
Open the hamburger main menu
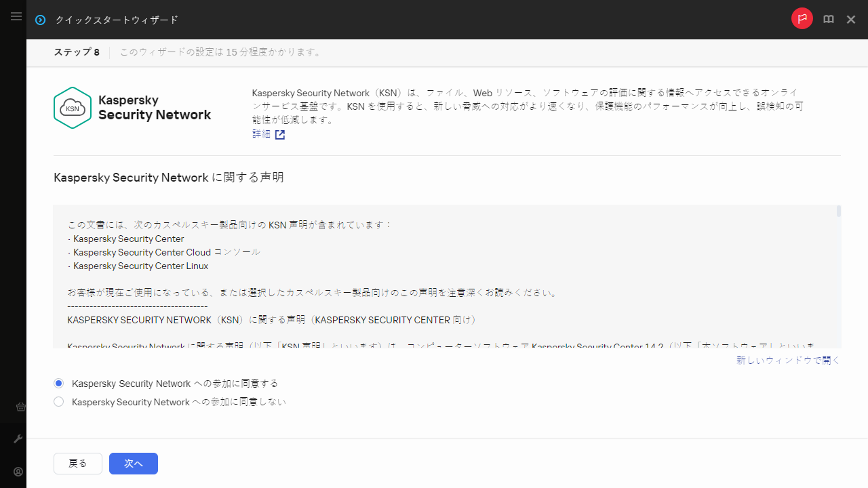(x=16, y=16)
